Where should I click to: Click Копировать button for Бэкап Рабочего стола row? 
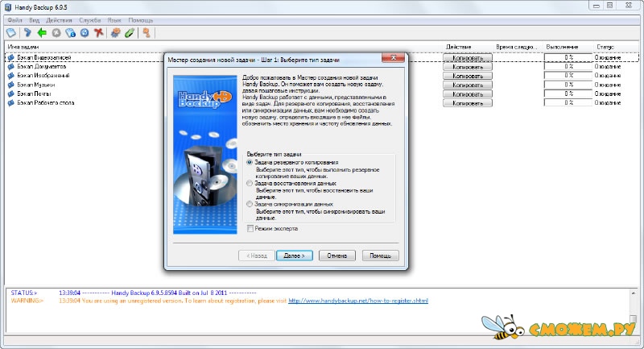[x=468, y=103]
